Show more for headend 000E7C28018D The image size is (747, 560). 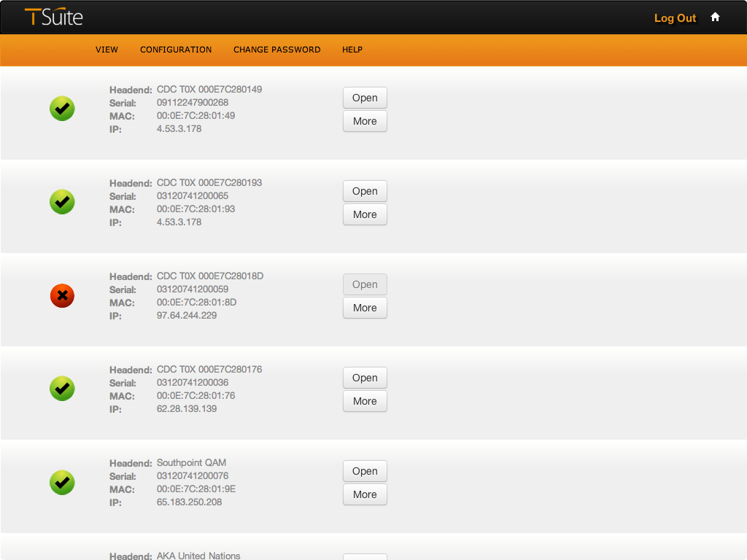[365, 308]
